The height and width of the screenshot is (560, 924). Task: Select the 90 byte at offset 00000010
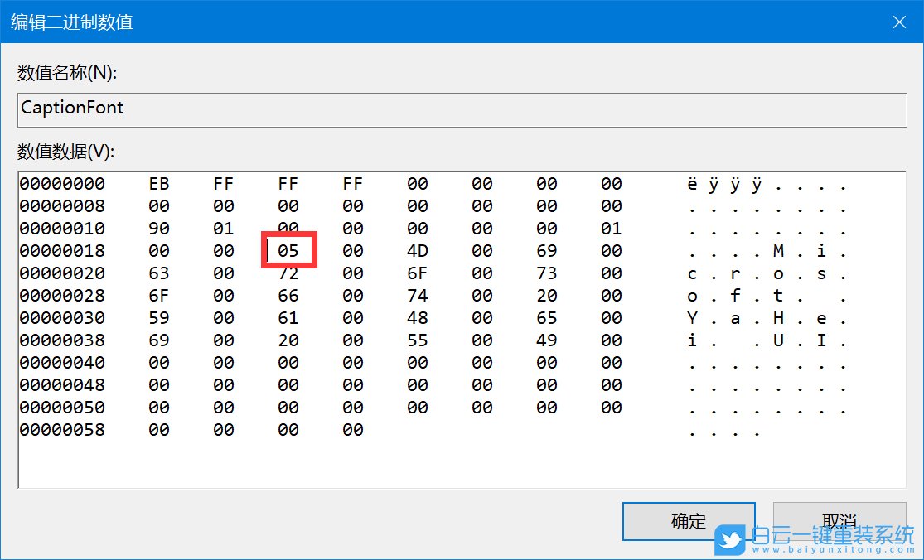tap(158, 228)
